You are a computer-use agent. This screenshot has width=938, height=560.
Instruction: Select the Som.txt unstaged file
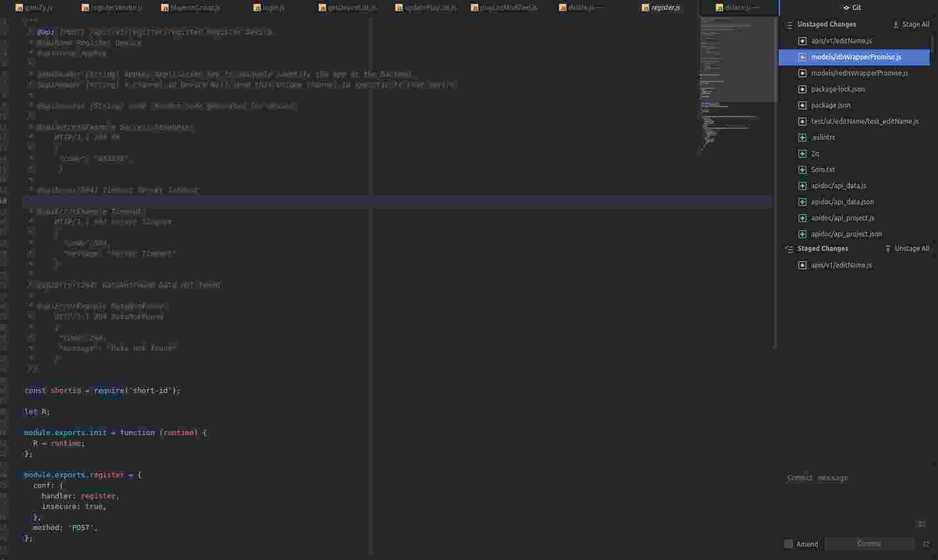pyautogui.click(x=854, y=170)
